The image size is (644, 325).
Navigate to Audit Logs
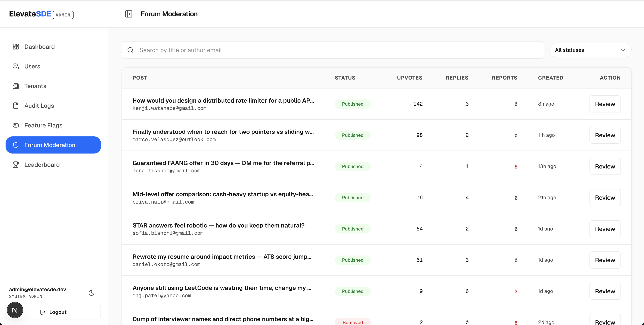pyautogui.click(x=53, y=105)
